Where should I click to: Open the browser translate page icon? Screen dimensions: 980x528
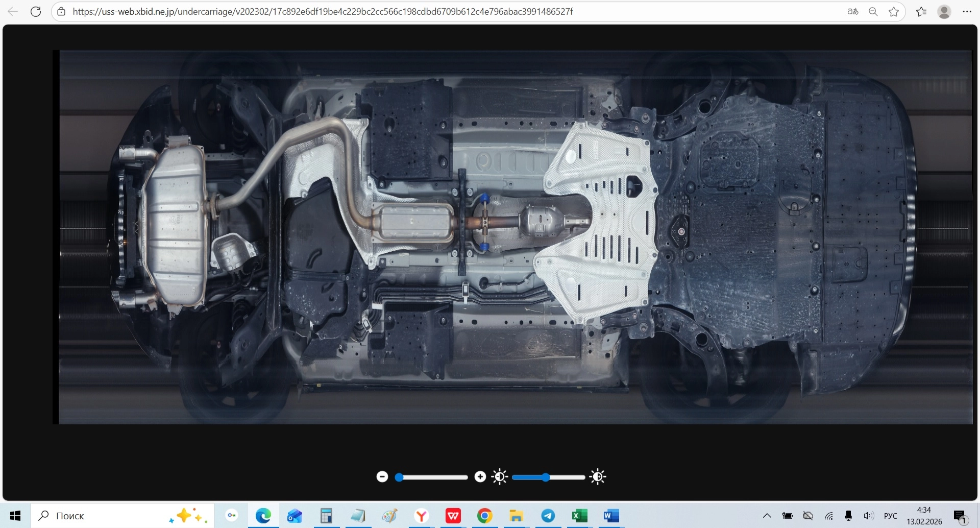coord(853,11)
